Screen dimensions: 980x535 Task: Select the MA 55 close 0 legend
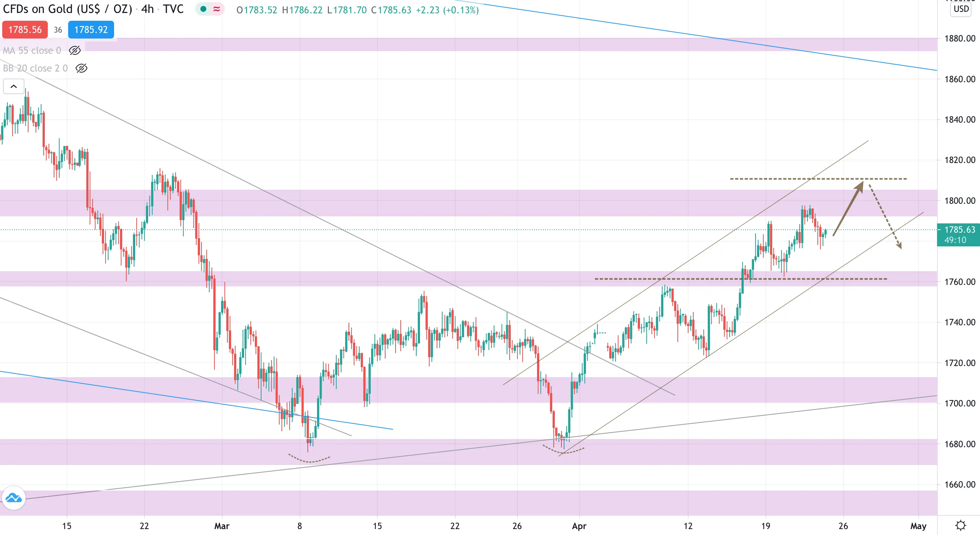(x=32, y=50)
